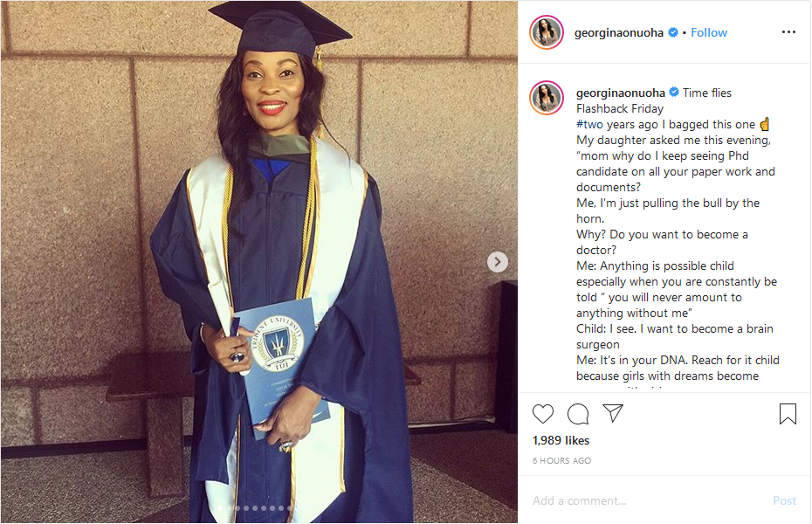Open the 6 hours ago timestamp
This screenshot has height=524, width=812.
(561, 460)
